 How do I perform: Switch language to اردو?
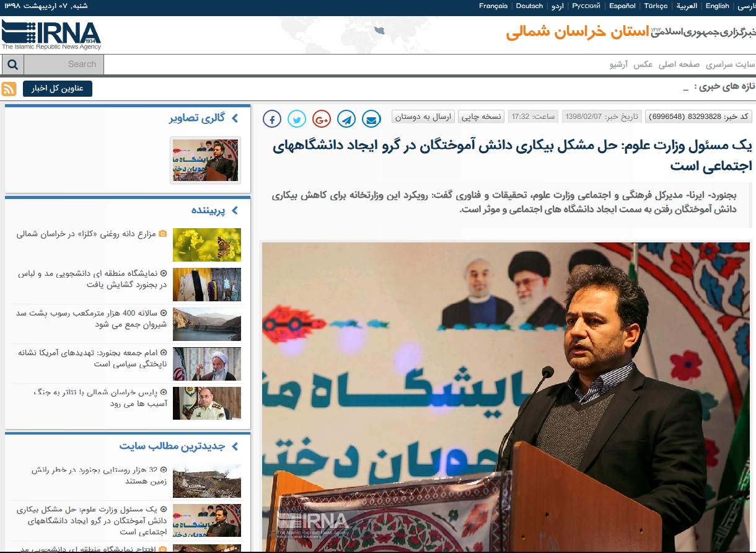click(x=558, y=6)
